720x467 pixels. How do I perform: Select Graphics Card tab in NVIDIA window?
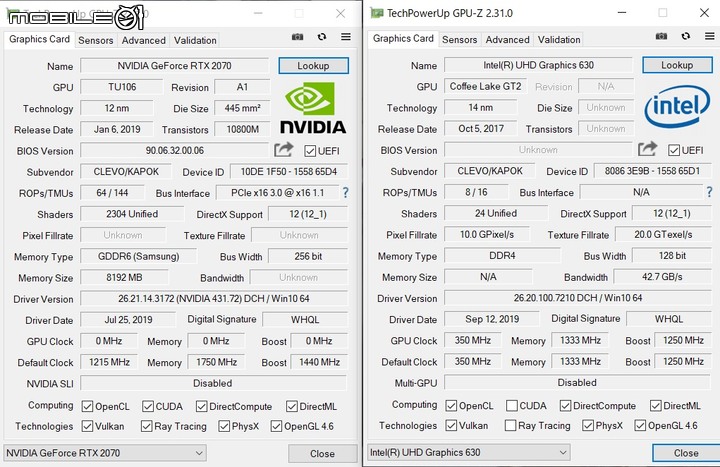coord(39,39)
